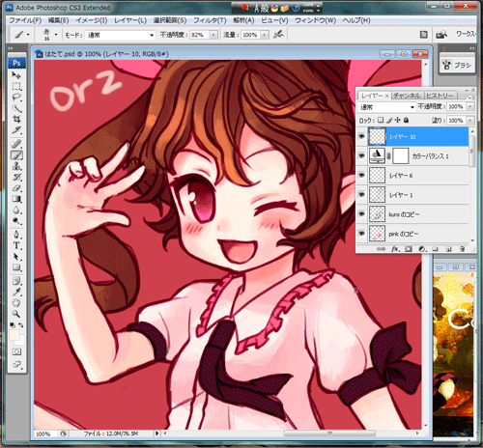Screen dimensions: 483x448
Task: Select the Pen tool
Action: point(16,235)
